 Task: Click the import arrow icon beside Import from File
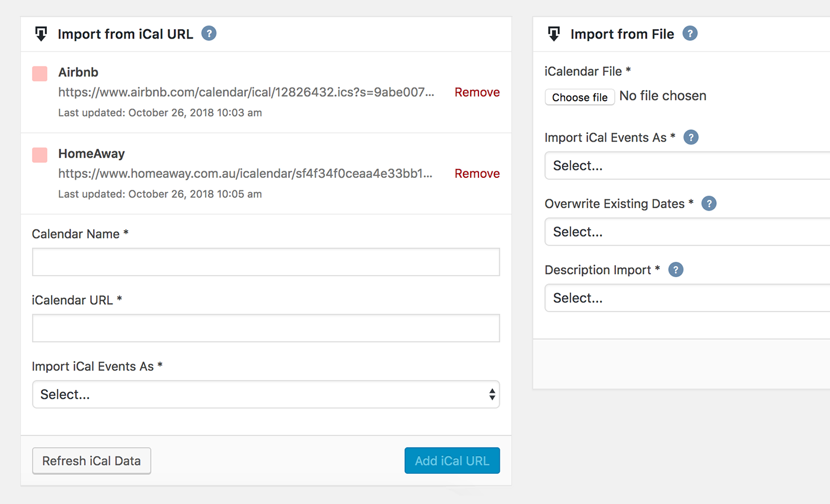click(x=554, y=34)
